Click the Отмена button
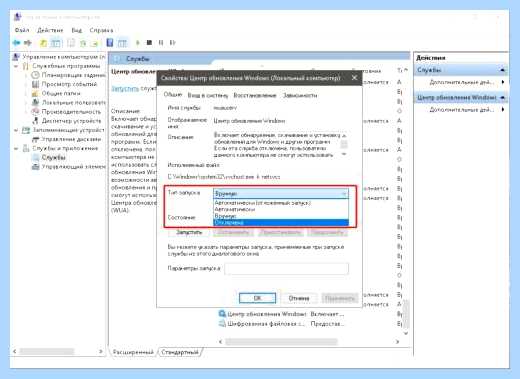520x379 pixels. click(x=299, y=298)
